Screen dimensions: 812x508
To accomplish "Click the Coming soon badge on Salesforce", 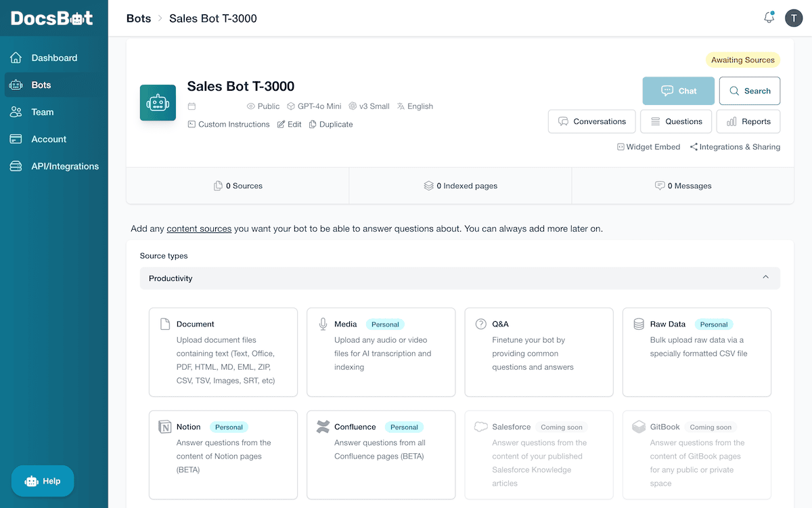I will point(562,427).
